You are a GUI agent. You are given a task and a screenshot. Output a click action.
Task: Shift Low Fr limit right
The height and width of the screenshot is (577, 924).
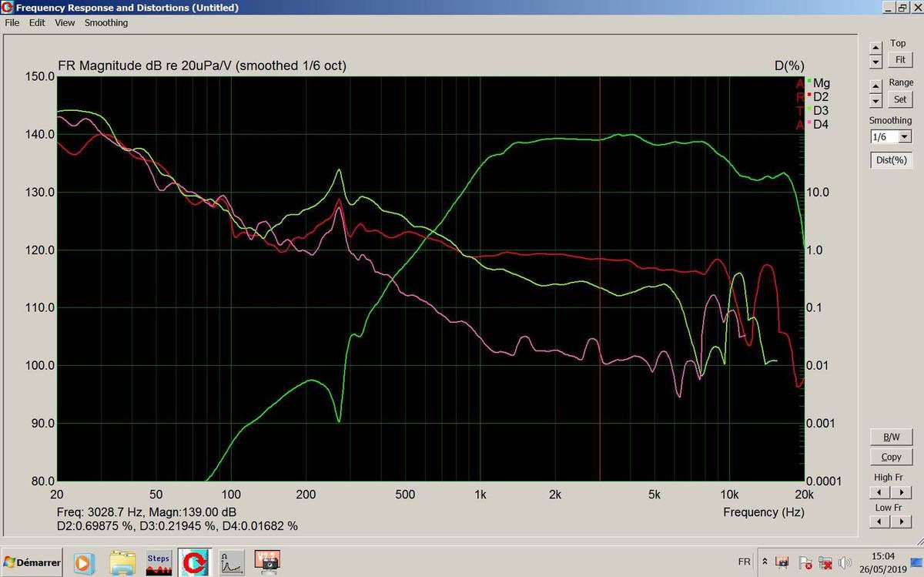coord(901,522)
